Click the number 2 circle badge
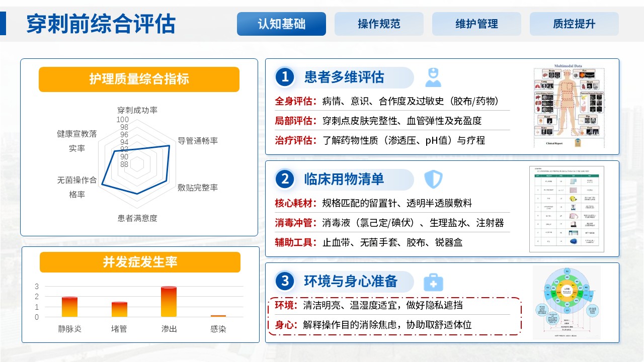The width and height of the screenshot is (644, 362). point(285,179)
